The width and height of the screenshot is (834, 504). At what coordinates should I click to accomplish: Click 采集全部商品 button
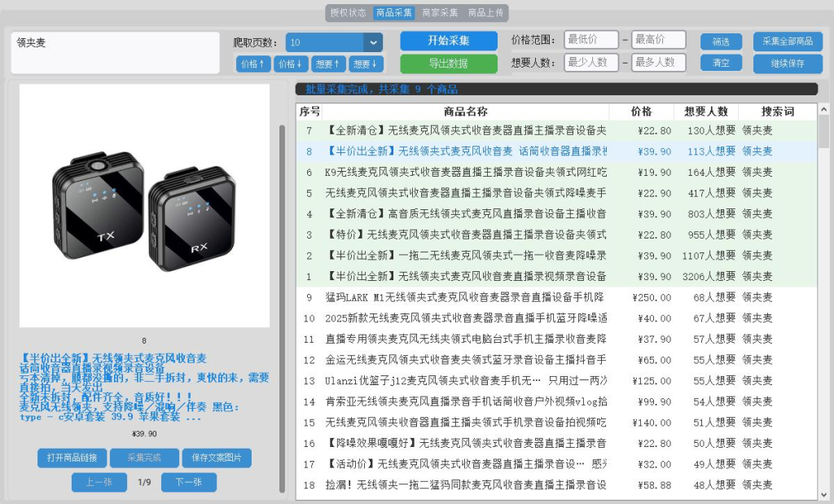pyautogui.click(x=788, y=42)
